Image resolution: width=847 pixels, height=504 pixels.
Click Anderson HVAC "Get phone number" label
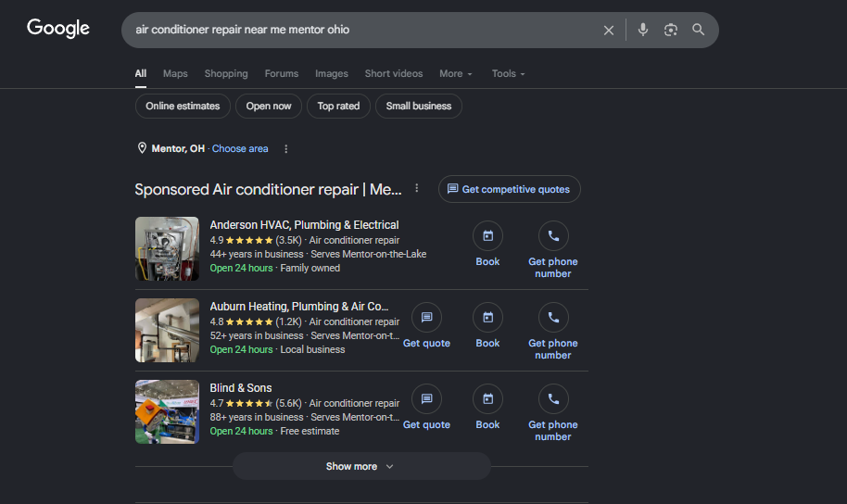553,268
